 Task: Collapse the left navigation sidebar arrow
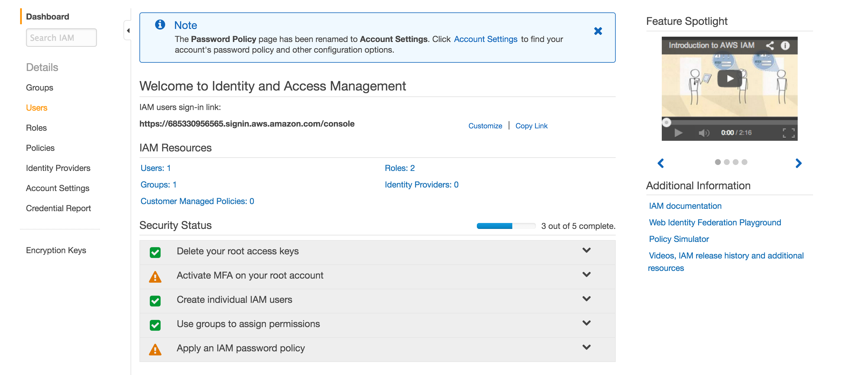(x=128, y=31)
